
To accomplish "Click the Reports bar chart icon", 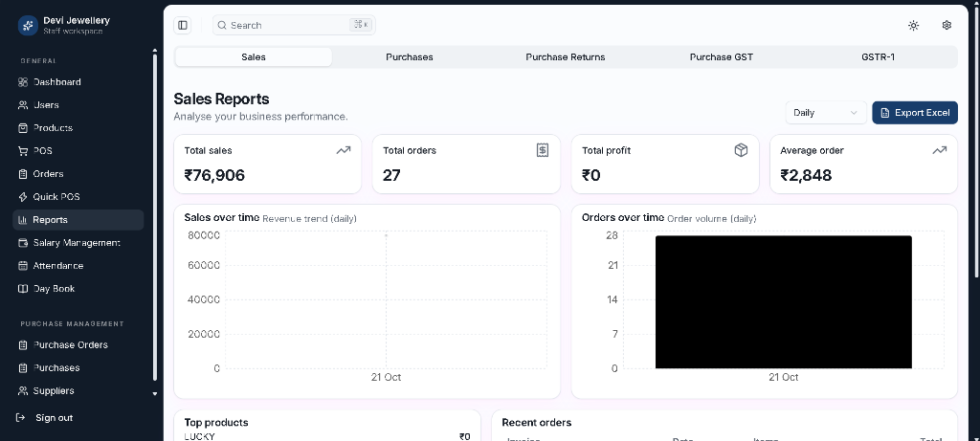I will coord(23,220).
